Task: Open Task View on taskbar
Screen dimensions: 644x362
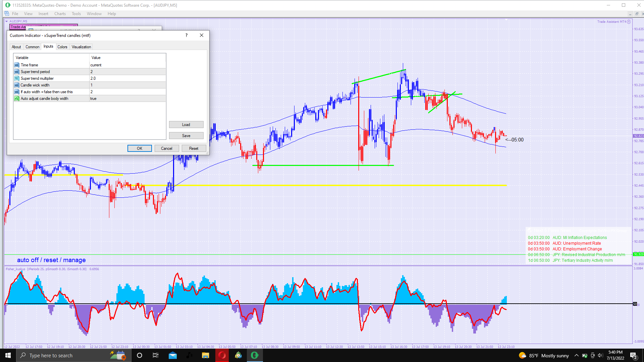Action: pyautogui.click(x=156, y=355)
